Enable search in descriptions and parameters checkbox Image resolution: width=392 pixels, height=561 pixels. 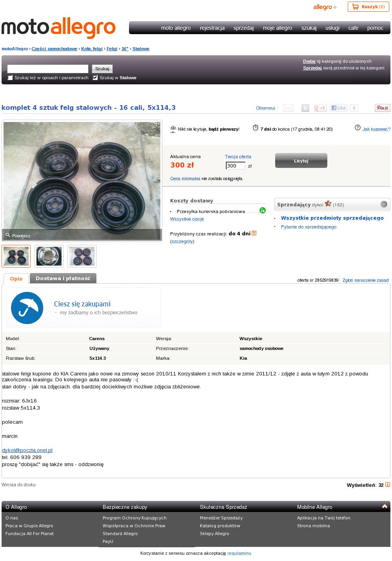[x=10, y=78]
